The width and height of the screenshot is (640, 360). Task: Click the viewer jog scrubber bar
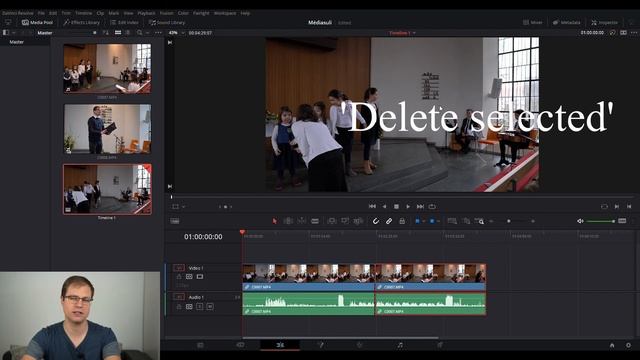click(x=402, y=197)
